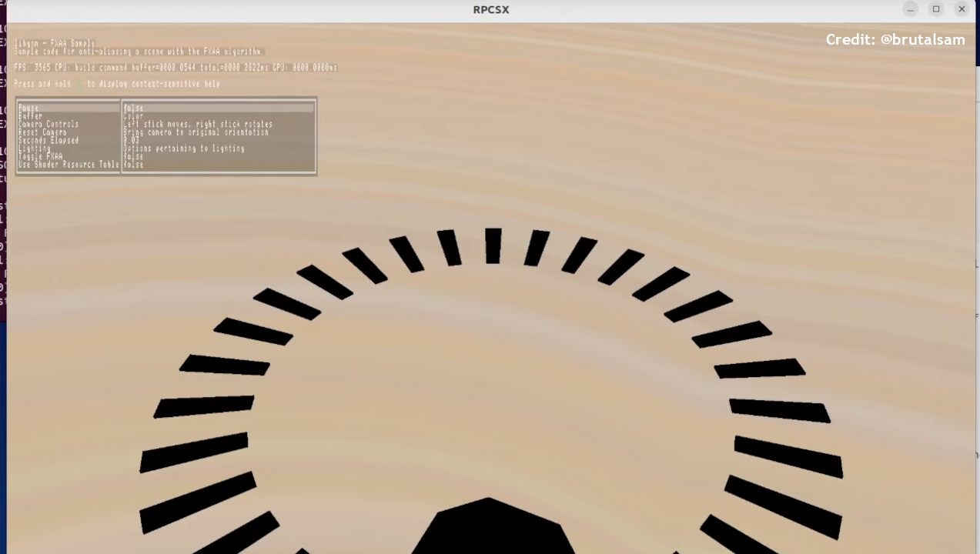
Task: Select the Pause row in the debug menu
Action: [27, 108]
